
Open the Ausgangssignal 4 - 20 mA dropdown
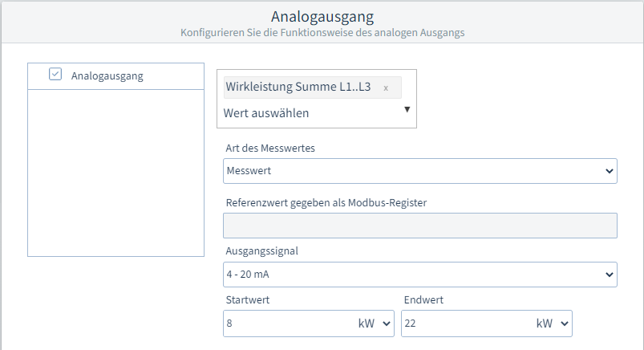click(x=419, y=275)
